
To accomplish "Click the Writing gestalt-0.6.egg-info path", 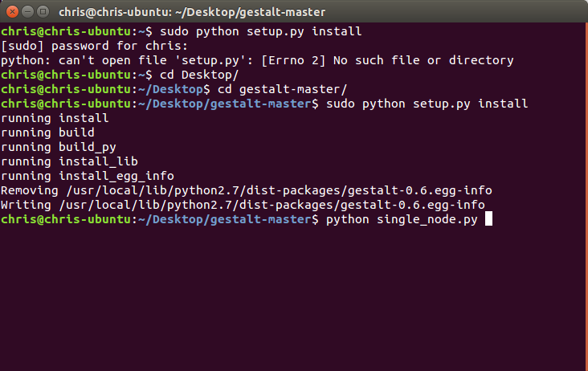I will pyautogui.click(x=272, y=205).
